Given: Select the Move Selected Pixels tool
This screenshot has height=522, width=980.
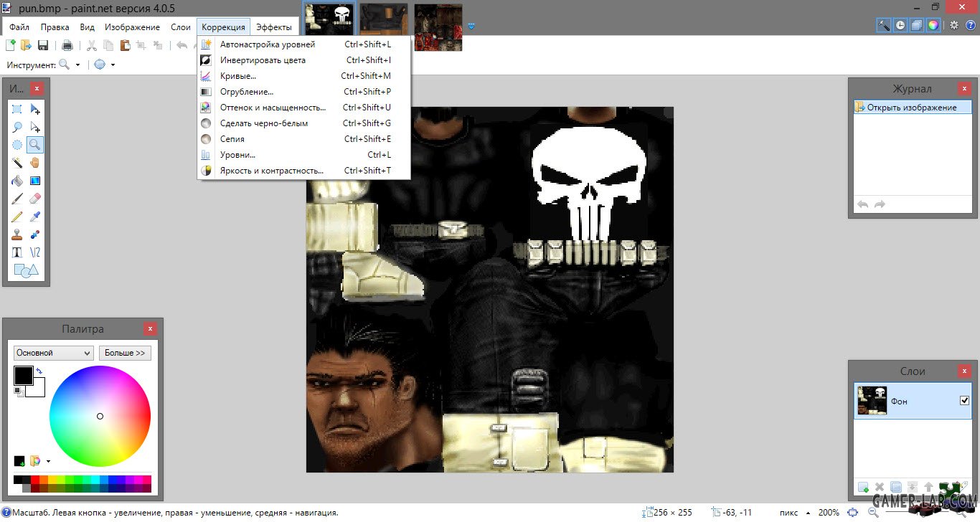Looking at the screenshot, I should point(35,110).
